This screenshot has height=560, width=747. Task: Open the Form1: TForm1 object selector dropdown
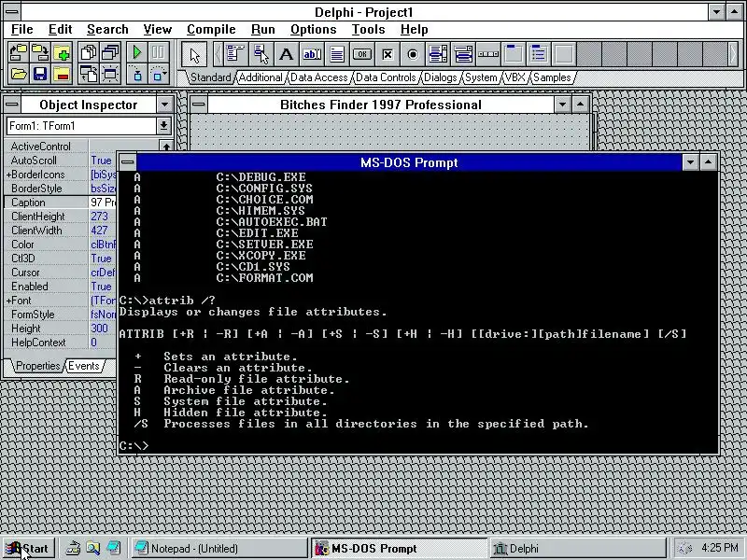163,126
